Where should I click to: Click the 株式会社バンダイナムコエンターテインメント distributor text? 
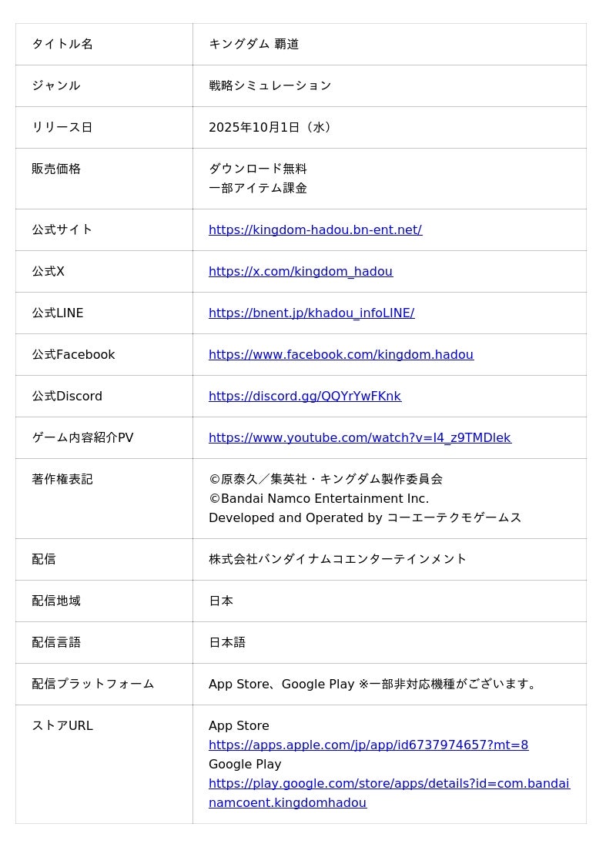tap(337, 559)
